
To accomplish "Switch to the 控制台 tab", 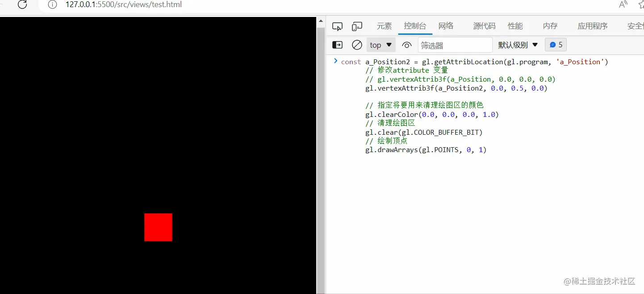I will (x=415, y=26).
